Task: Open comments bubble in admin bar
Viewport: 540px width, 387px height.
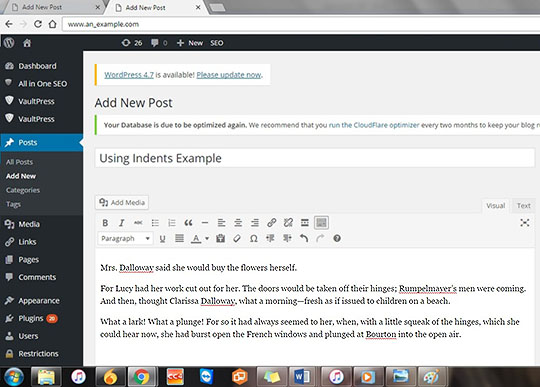Action: click(x=159, y=43)
